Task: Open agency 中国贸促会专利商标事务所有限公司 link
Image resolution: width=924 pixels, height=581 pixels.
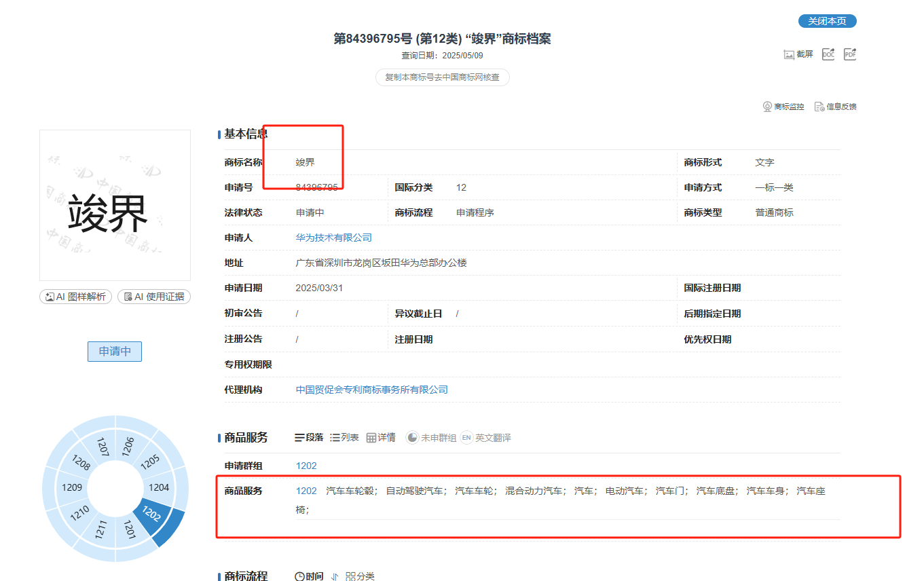Action: 372,390
